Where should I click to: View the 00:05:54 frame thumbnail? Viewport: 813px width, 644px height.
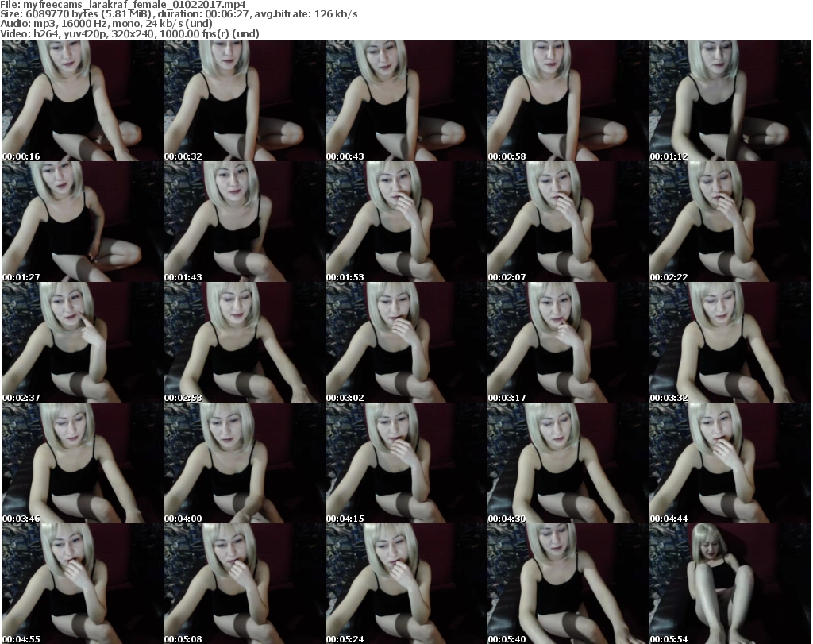[x=730, y=584]
